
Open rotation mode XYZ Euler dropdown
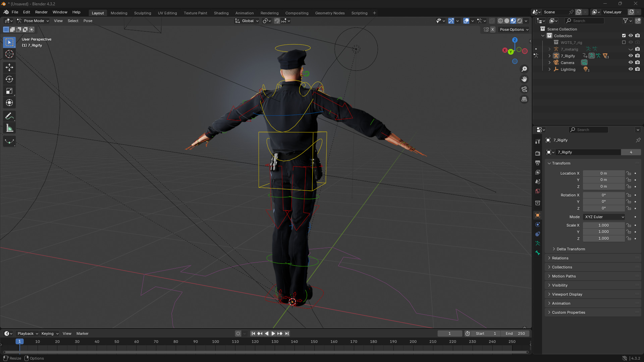coord(604,217)
